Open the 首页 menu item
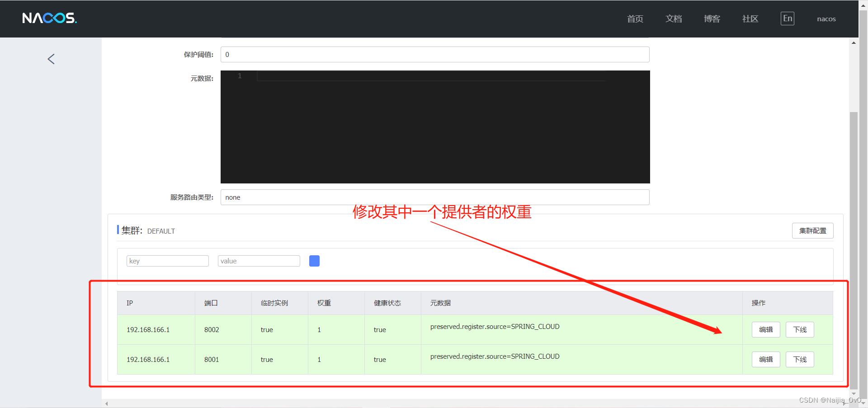 pos(635,19)
